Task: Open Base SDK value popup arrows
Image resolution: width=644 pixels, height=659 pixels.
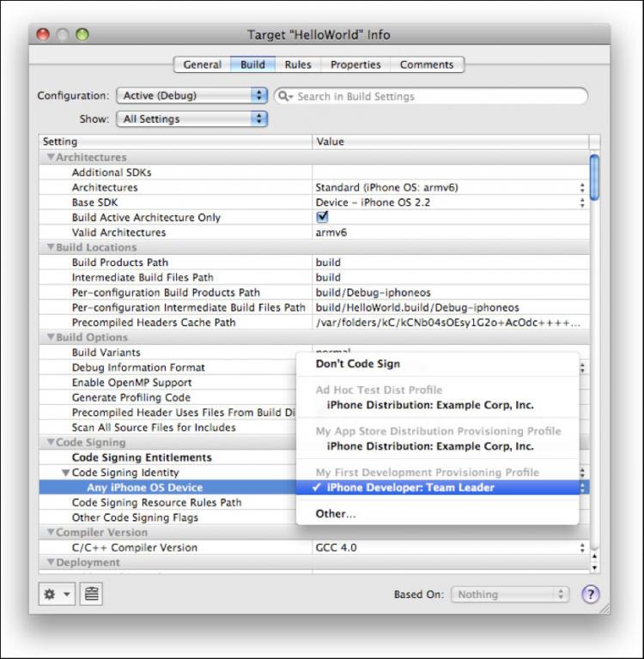Action: click(582, 203)
